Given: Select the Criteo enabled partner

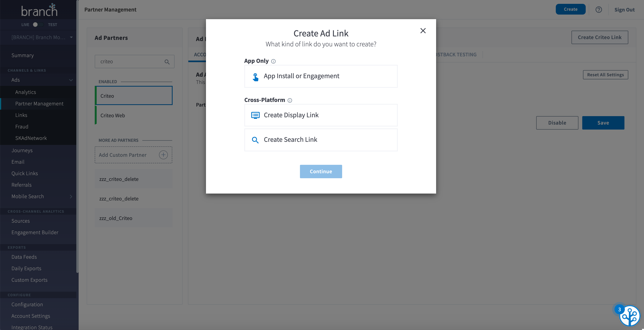Looking at the screenshot, I should [134, 96].
